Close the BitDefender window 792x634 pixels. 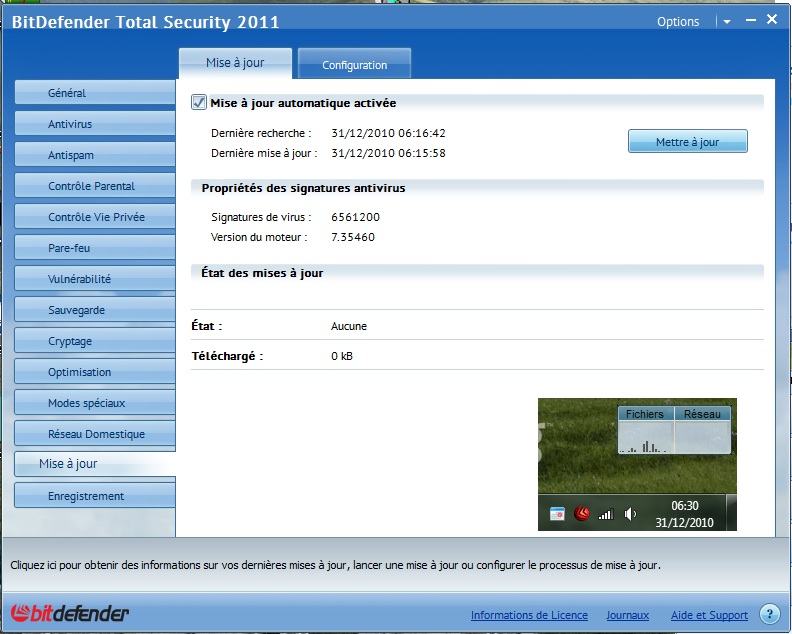(x=772, y=20)
